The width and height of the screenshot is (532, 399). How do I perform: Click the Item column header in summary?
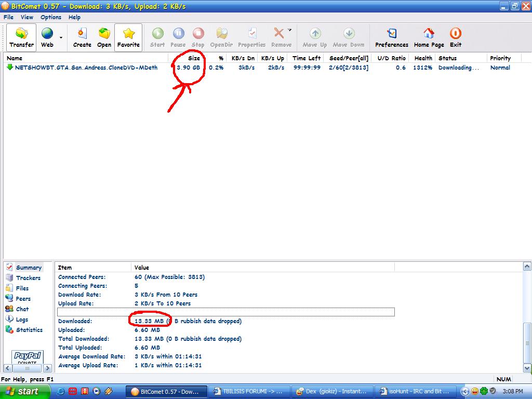[94, 268]
